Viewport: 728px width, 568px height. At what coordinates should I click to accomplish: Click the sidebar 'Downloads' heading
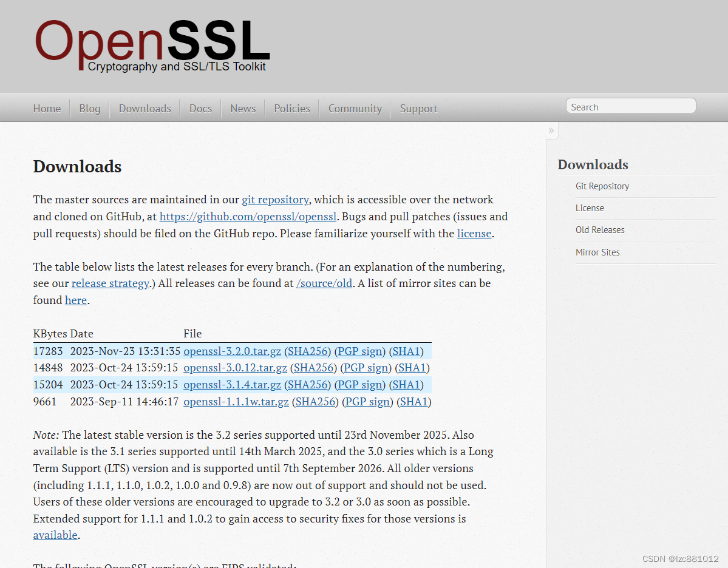593,164
